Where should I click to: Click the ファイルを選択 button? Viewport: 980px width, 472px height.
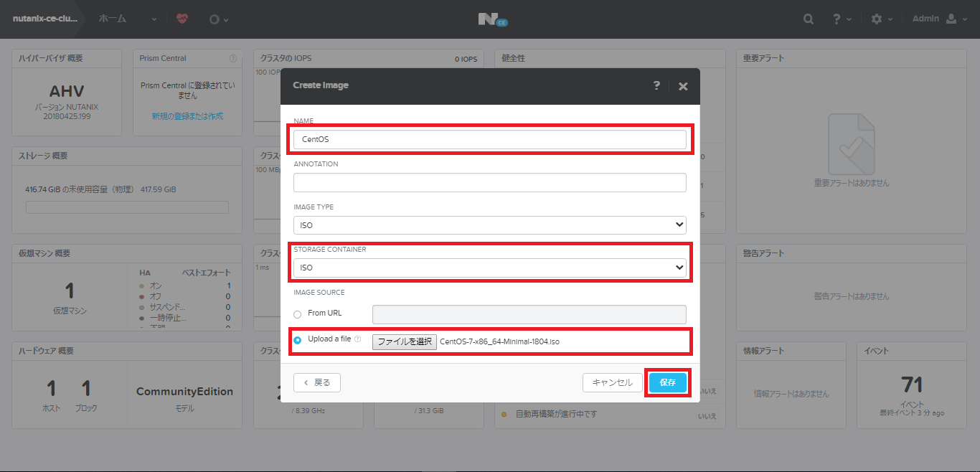(405, 341)
